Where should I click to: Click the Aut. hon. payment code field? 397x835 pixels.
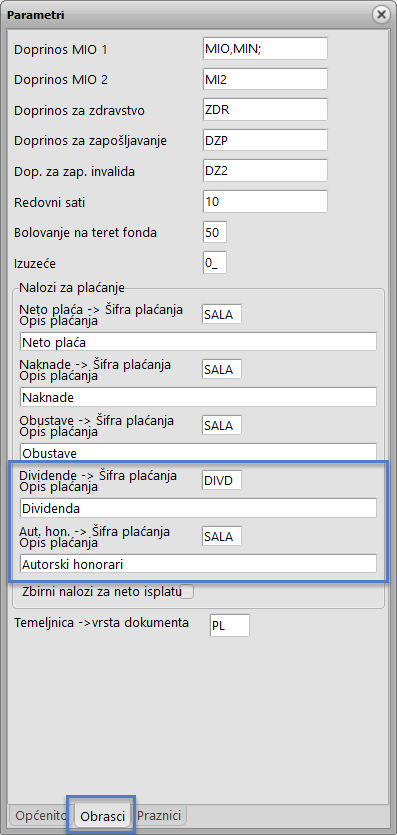[221, 536]
